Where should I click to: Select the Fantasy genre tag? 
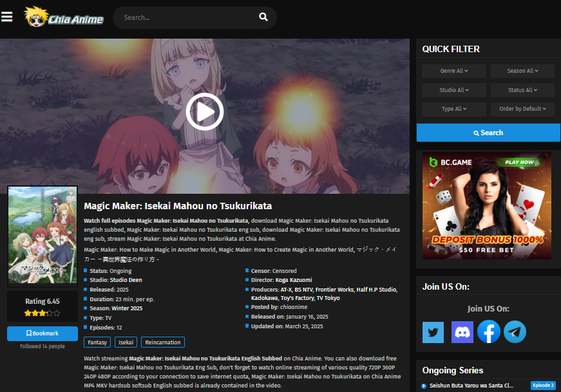click(x=97, y=342)
